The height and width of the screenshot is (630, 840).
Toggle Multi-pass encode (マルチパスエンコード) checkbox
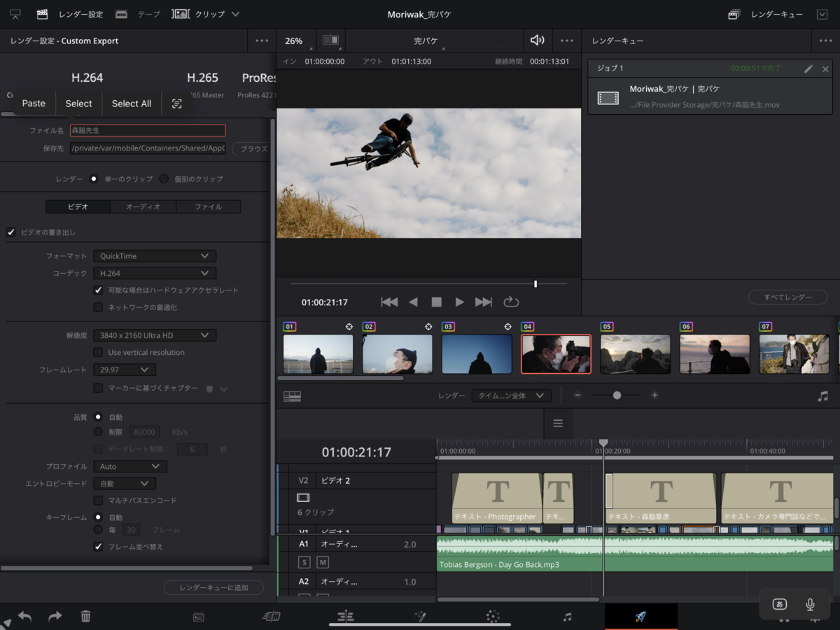coord(98,500)
